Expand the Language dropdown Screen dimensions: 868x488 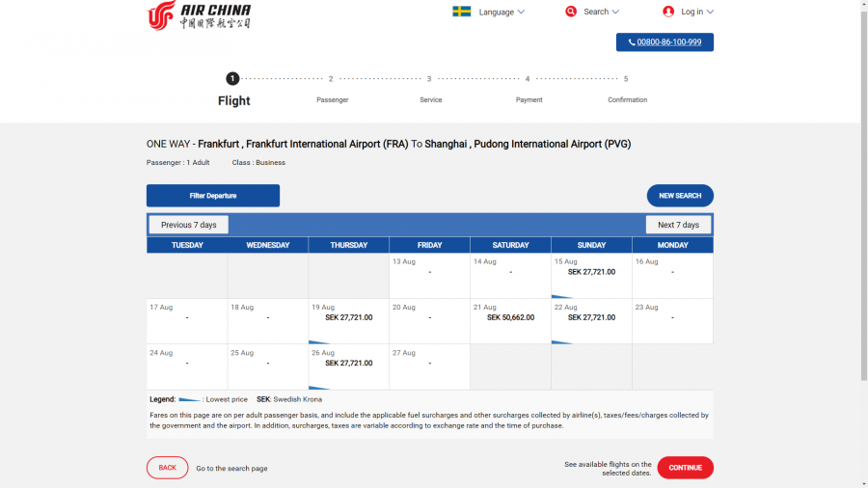click(x=502, y=12)
